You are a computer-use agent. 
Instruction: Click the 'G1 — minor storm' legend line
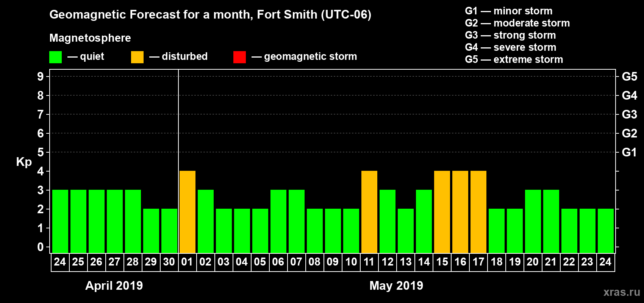pos(508,11)
